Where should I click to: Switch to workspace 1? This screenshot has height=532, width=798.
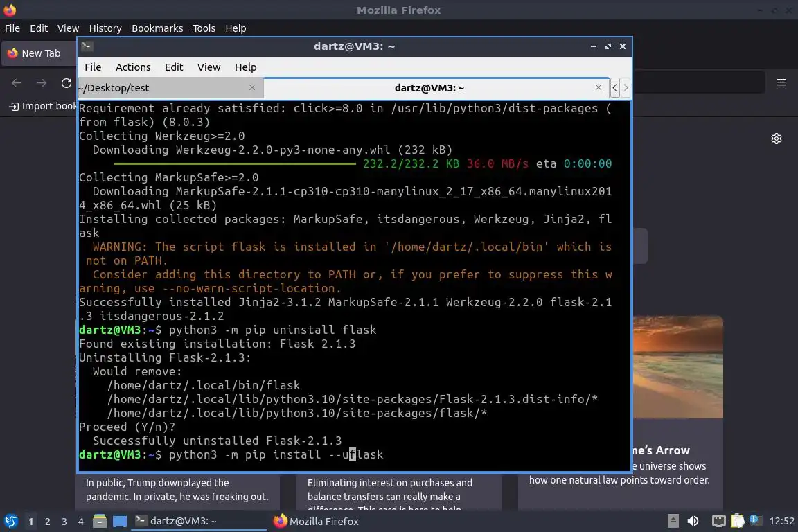coord(30,522)
